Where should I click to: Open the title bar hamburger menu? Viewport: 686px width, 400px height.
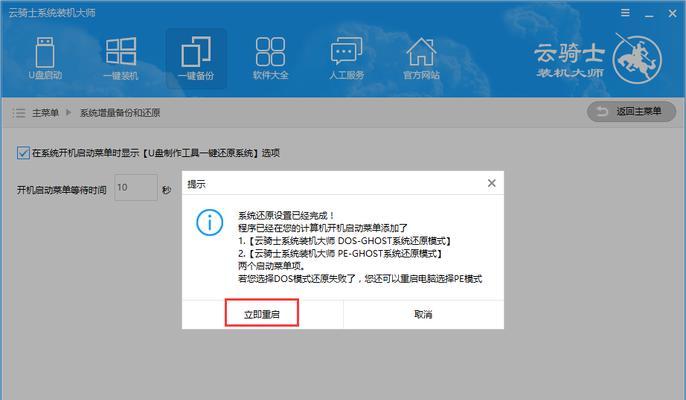point(624,12)
